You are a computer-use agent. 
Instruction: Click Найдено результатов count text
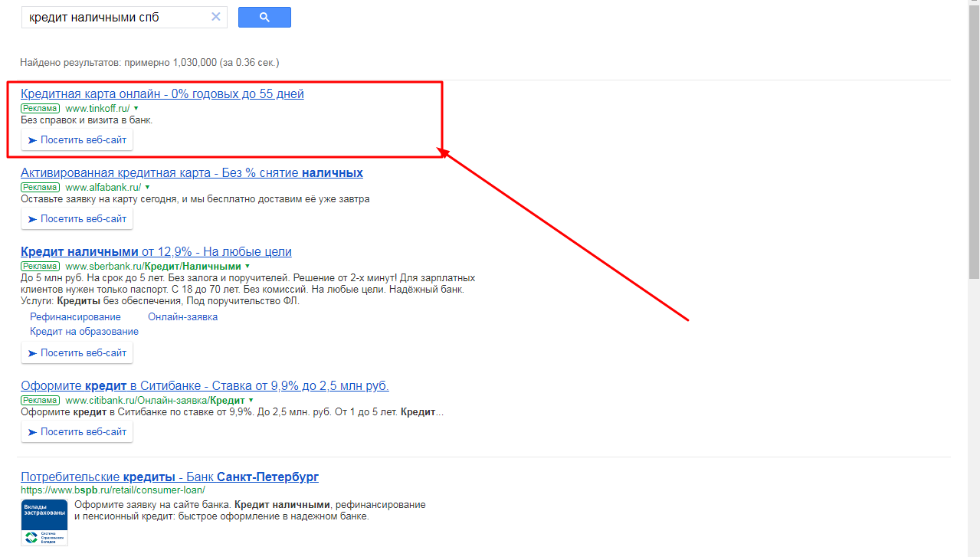pos(149,62)
